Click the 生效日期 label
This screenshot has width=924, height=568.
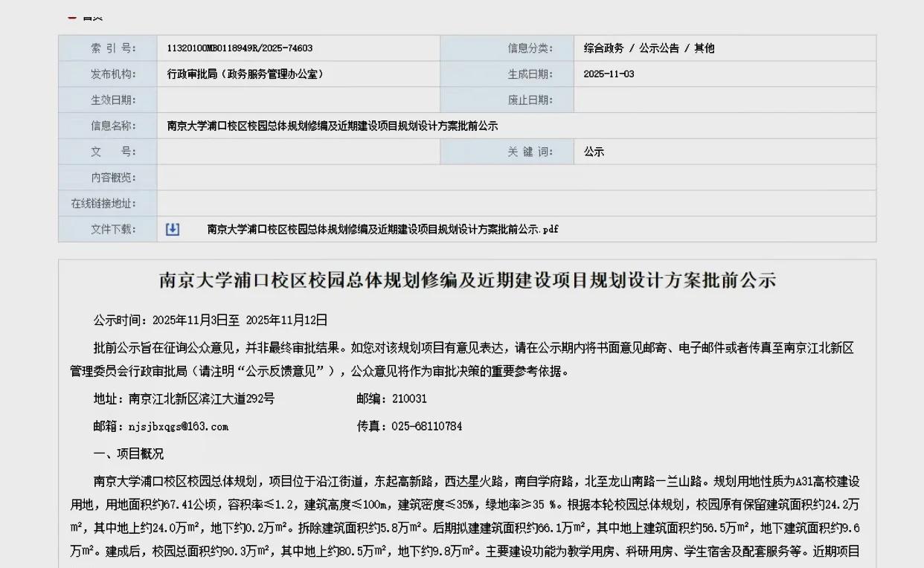coord(114,100)
